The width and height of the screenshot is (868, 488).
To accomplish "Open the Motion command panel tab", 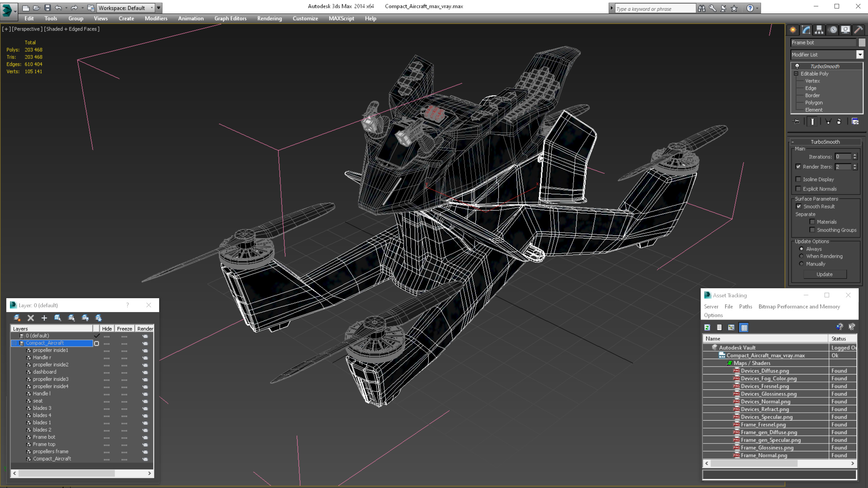I will pyautogui.click(x=833, y=30).
